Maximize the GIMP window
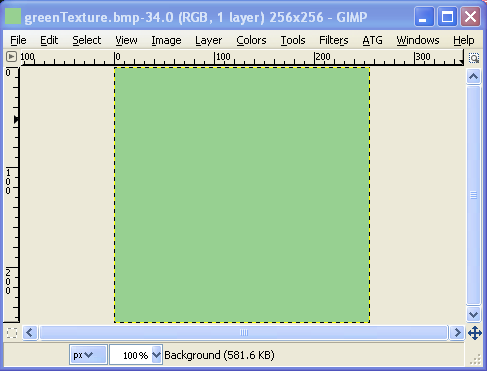This screenshot has width=487, height=371. tap(447, 16)
